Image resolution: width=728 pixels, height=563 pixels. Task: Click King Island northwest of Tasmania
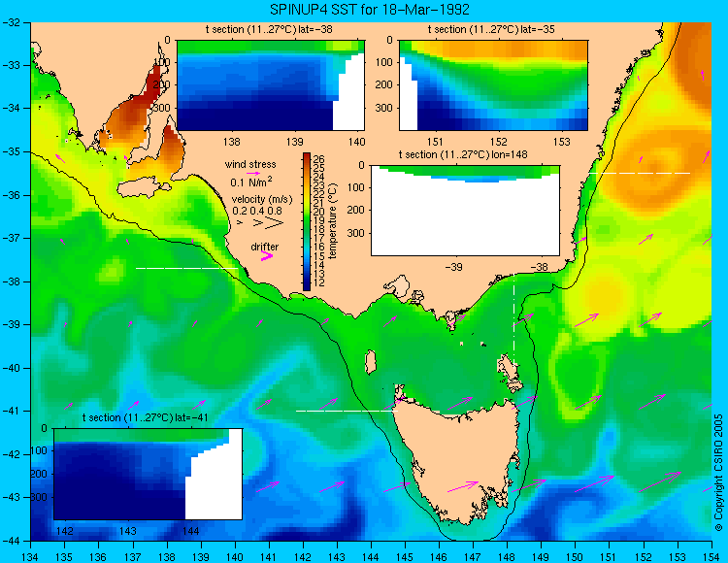(370, 362)
